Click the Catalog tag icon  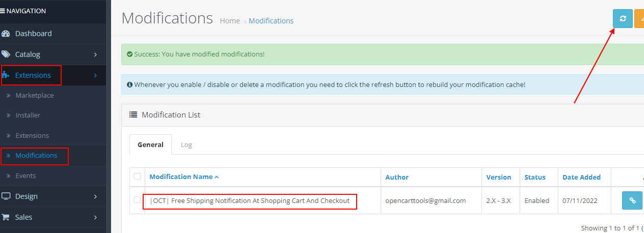click(6, 54)
